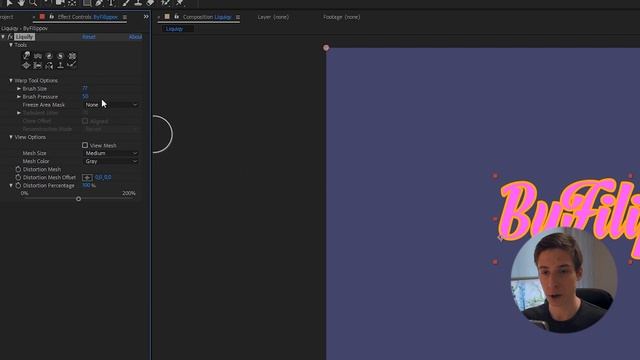
Task: Click the Reset link for Liquify
Action: pos(89,37)
